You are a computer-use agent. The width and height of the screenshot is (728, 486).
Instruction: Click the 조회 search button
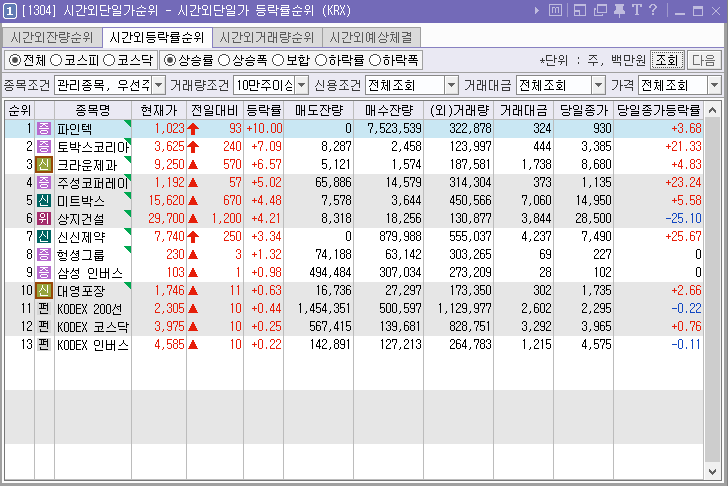click(x=667, y=60)
